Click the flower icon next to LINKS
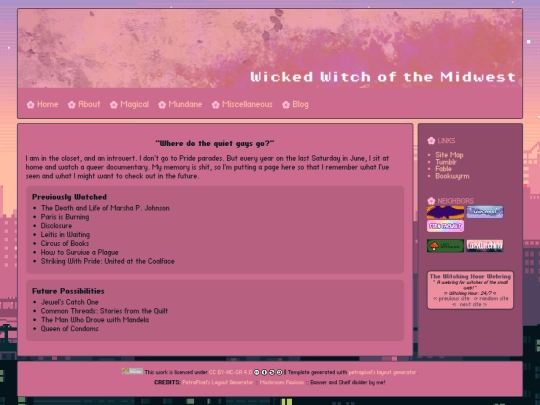 (x=431, y=141)
